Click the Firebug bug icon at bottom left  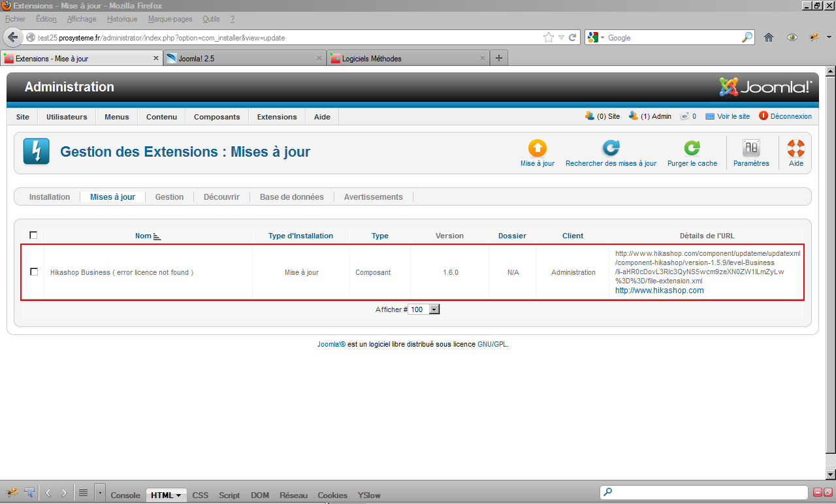pyautogui.click(x=11, y=493)
